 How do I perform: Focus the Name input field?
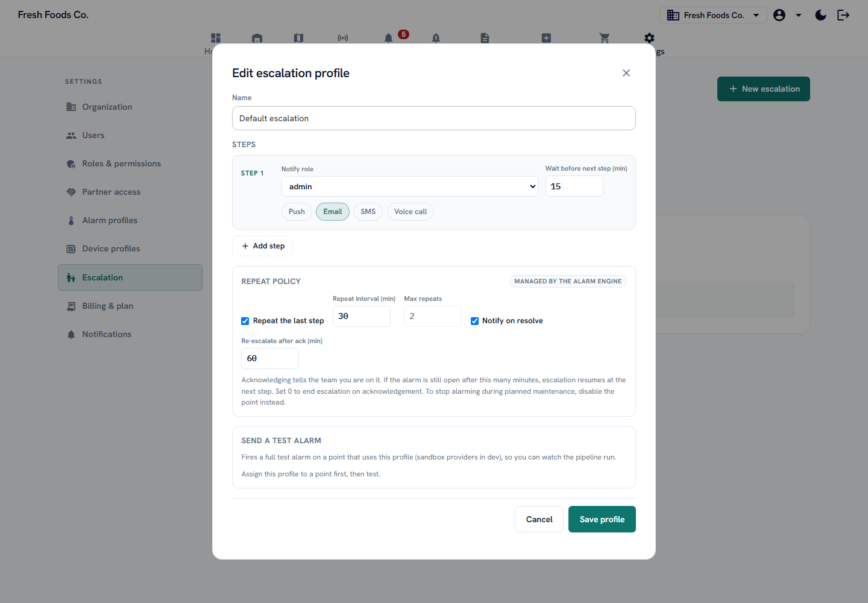tap(434, 118)
